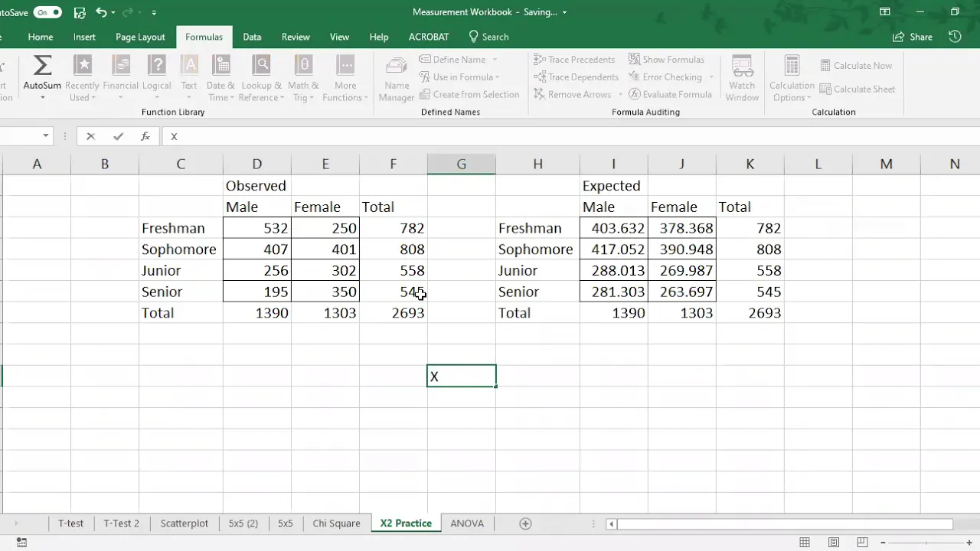Open version history clock icon
The height and width of the screenshot is (551, 980).
(955, 37)
